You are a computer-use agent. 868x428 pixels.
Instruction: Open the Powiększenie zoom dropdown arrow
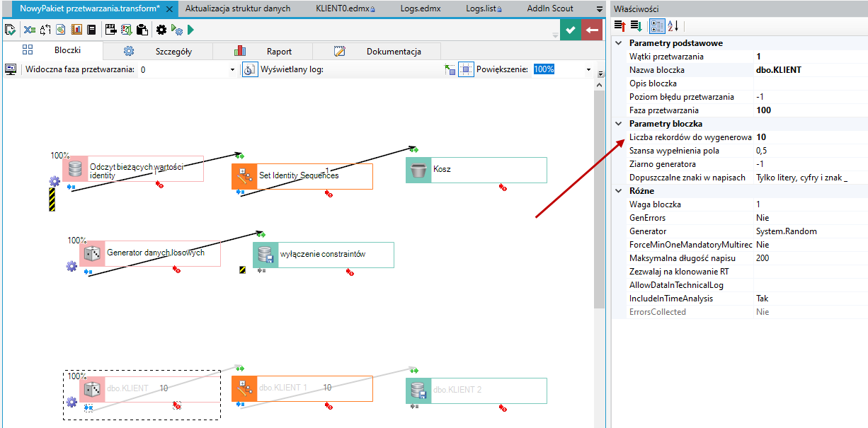[588, 70]
